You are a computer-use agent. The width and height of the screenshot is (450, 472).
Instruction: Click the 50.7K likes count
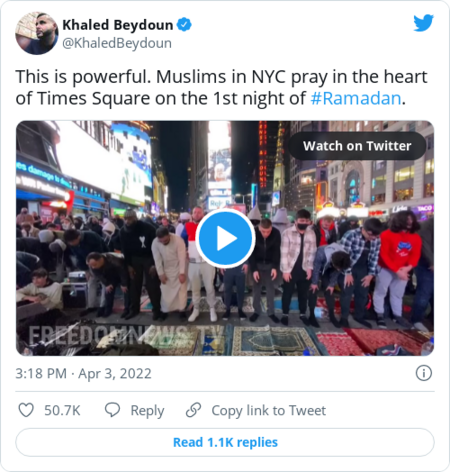62,410
